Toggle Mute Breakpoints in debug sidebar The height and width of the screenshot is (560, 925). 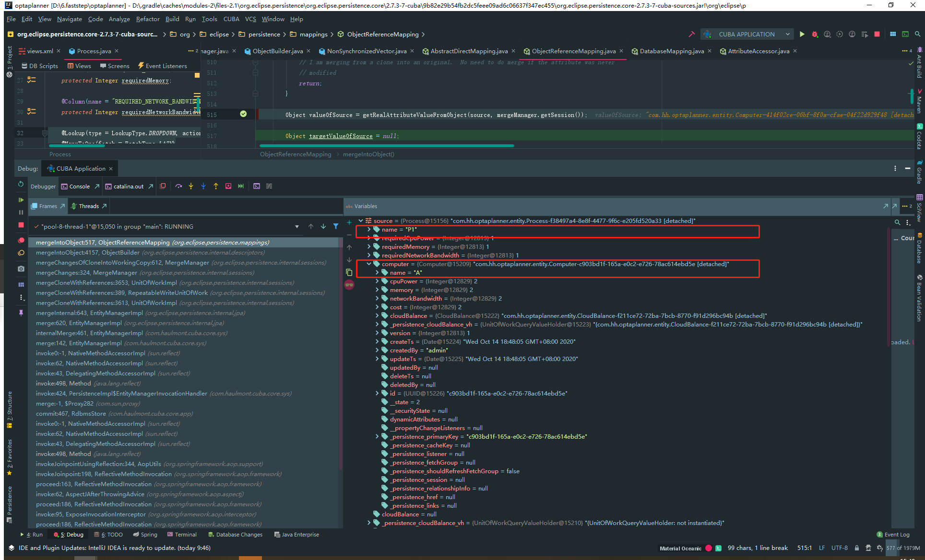click(21, 253)
